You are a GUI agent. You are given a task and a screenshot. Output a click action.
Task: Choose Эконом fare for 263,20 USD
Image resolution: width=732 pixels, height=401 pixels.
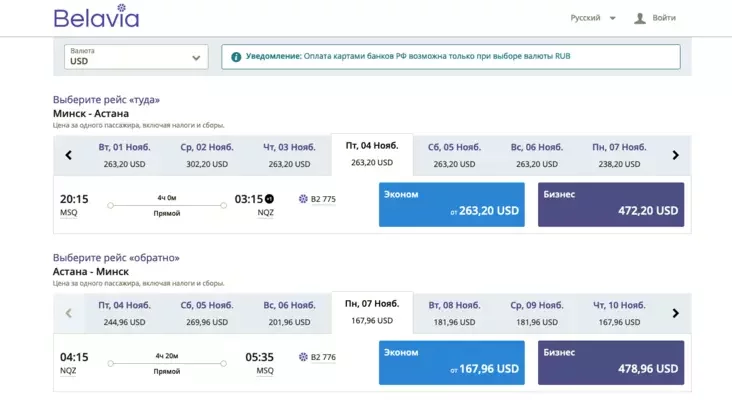coord(452,204)
